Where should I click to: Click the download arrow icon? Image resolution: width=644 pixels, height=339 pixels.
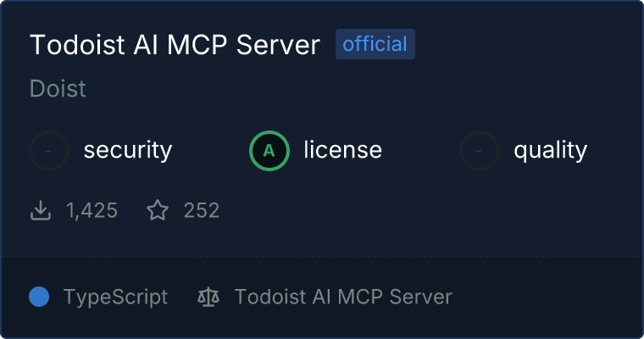pyautogui.click(x=41, y=210)
